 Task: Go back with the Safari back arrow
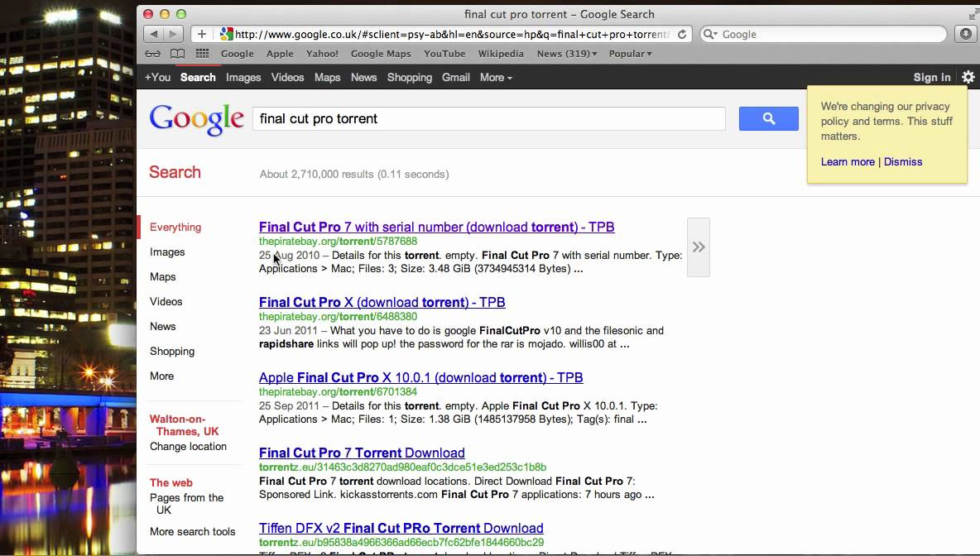[154, 34]
